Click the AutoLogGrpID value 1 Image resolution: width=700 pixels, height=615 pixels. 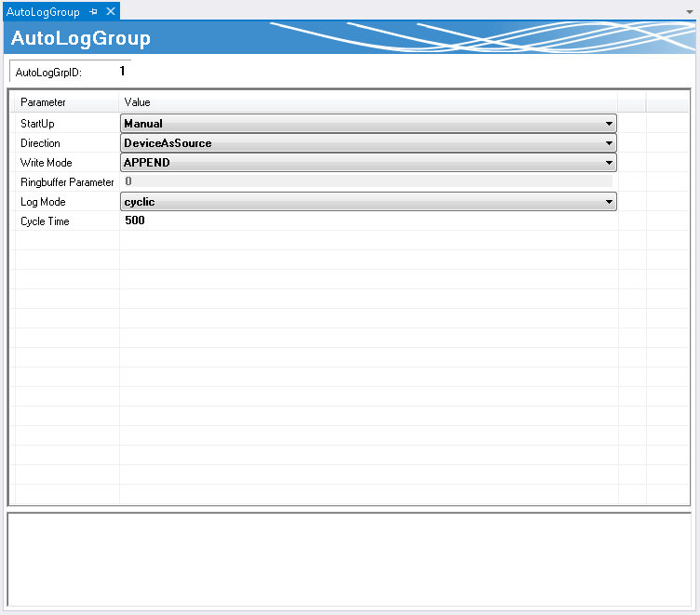(x=122, y=71)
